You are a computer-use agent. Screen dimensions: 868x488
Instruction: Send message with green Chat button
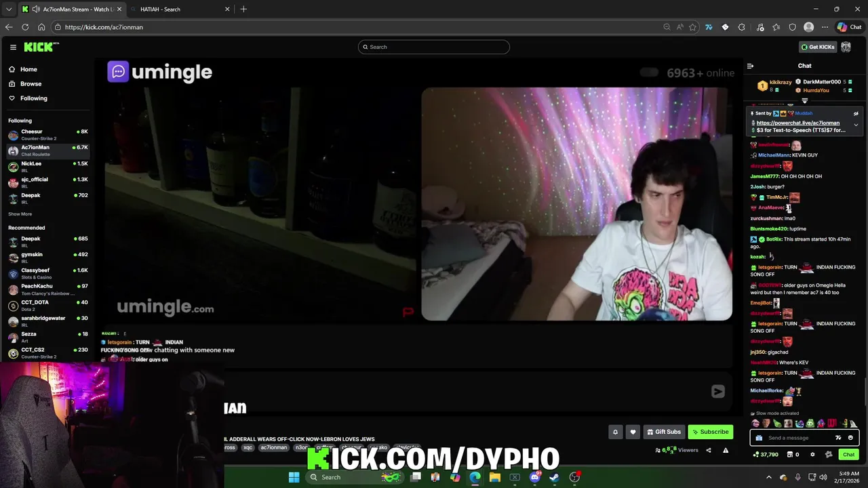pos(848,454)
